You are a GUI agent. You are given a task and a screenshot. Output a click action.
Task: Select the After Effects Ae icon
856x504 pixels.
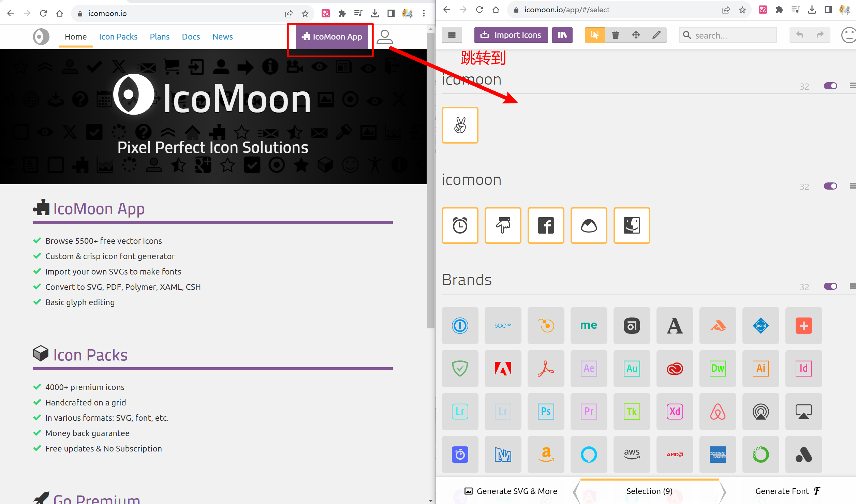click(589, 369)
